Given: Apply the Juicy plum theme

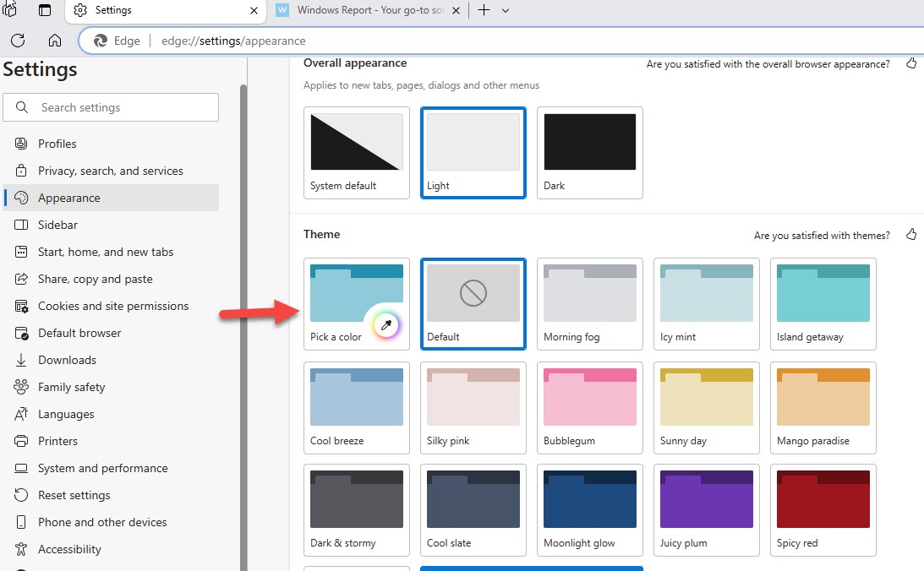Looking at the screenshot, I should point(707,510).
